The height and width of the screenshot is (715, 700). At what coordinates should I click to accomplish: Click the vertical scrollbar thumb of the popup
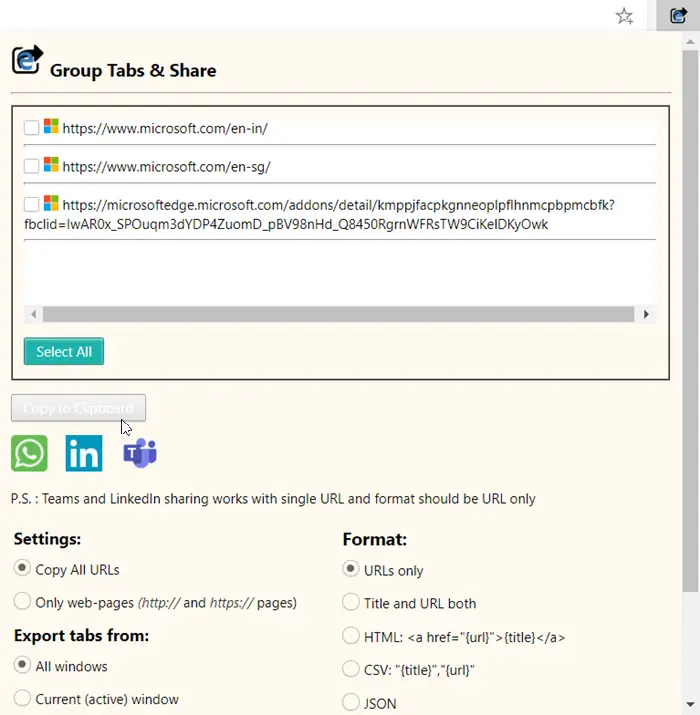[690, 321]
